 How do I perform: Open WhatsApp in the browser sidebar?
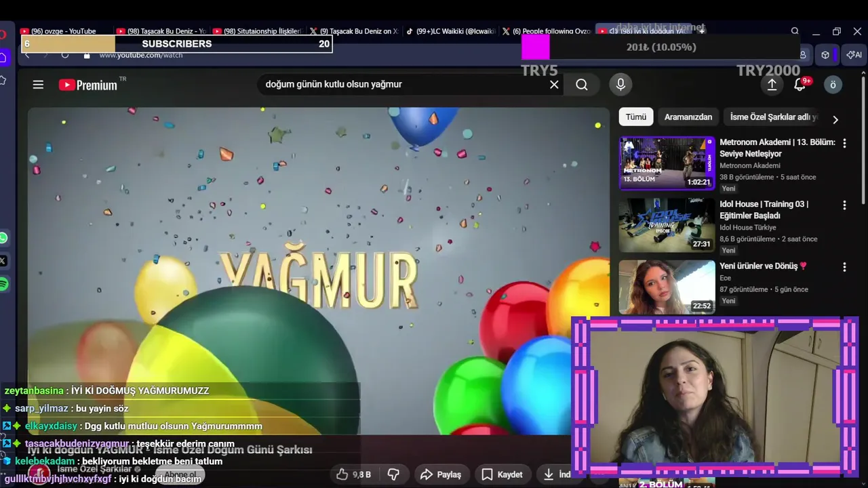[3, 238]
